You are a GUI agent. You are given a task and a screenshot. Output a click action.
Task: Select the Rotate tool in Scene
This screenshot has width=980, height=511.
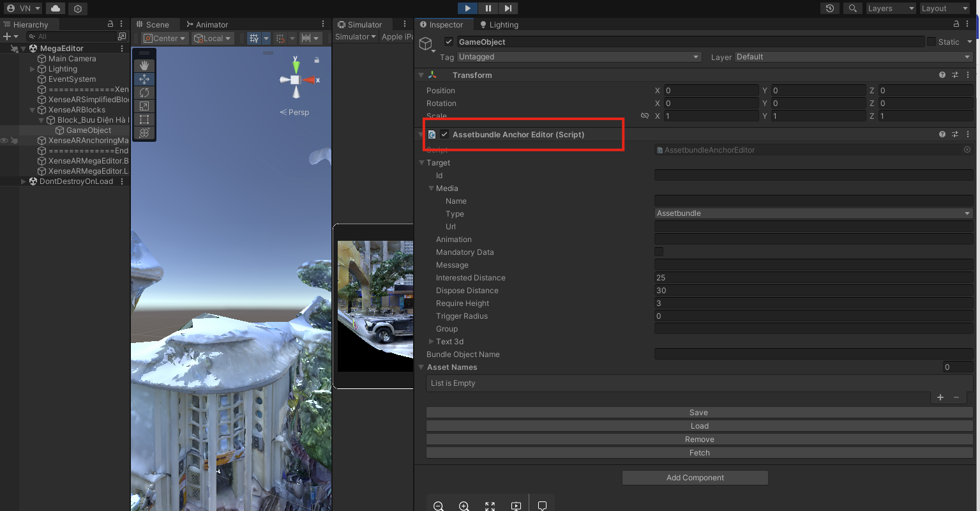coord(144,93)
